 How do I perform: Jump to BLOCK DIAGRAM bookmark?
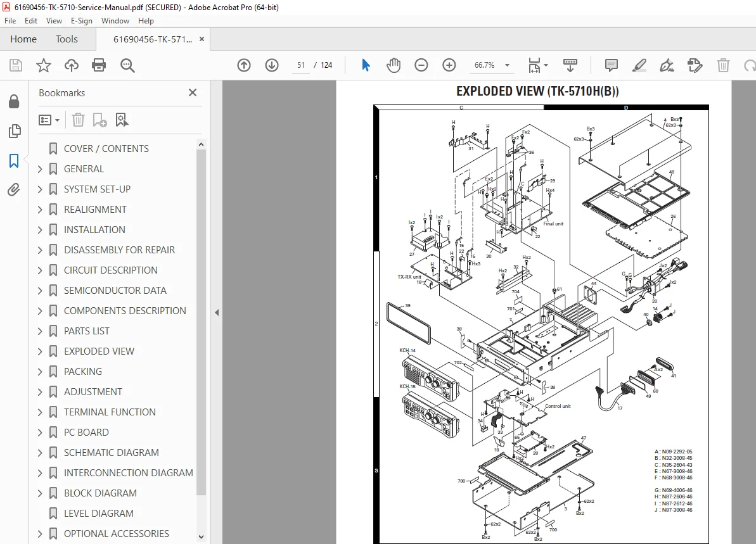click(x=100, y=493)
